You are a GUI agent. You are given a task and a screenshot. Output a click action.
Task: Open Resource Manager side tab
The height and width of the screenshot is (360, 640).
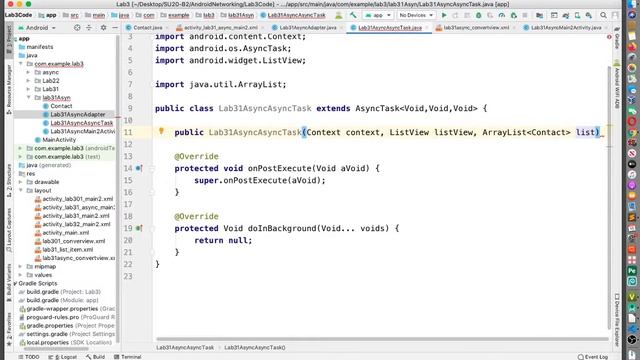point(9,88)
